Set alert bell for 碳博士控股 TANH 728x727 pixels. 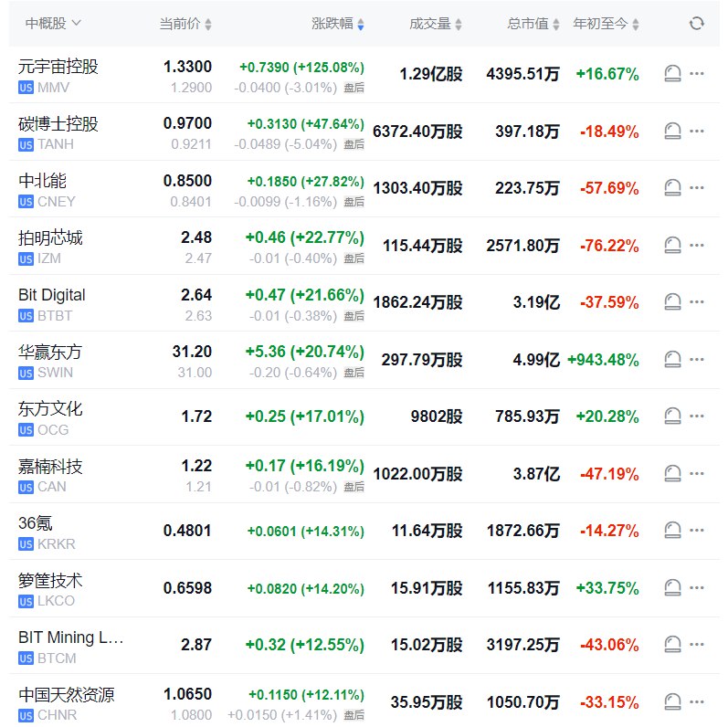click(672, 131)
